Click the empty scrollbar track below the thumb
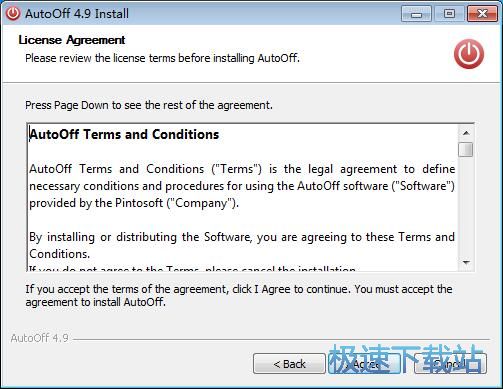The width and height of the screenshot is (503, 389). [x=466, y=206]
